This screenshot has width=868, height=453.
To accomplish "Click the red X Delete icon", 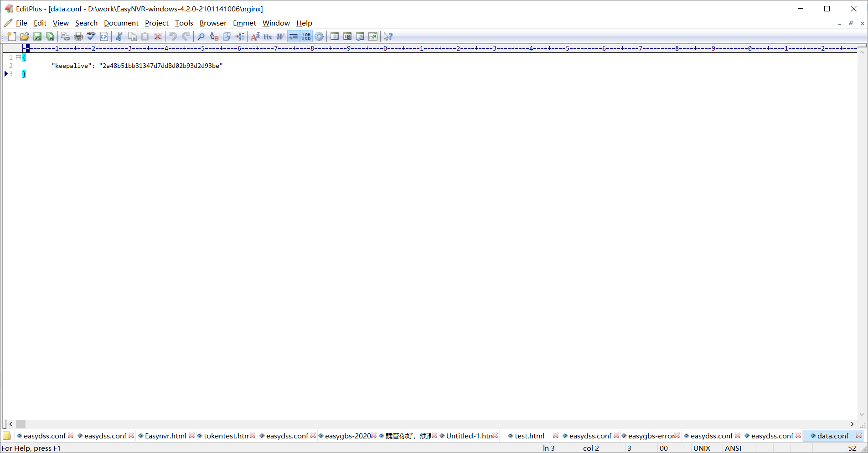I will tap(158, 36).
